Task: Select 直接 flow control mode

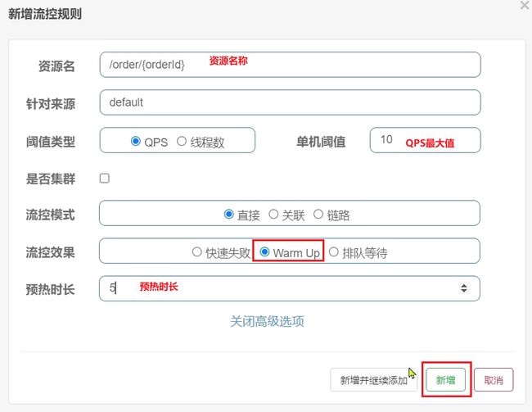Action: pos(229,214)
